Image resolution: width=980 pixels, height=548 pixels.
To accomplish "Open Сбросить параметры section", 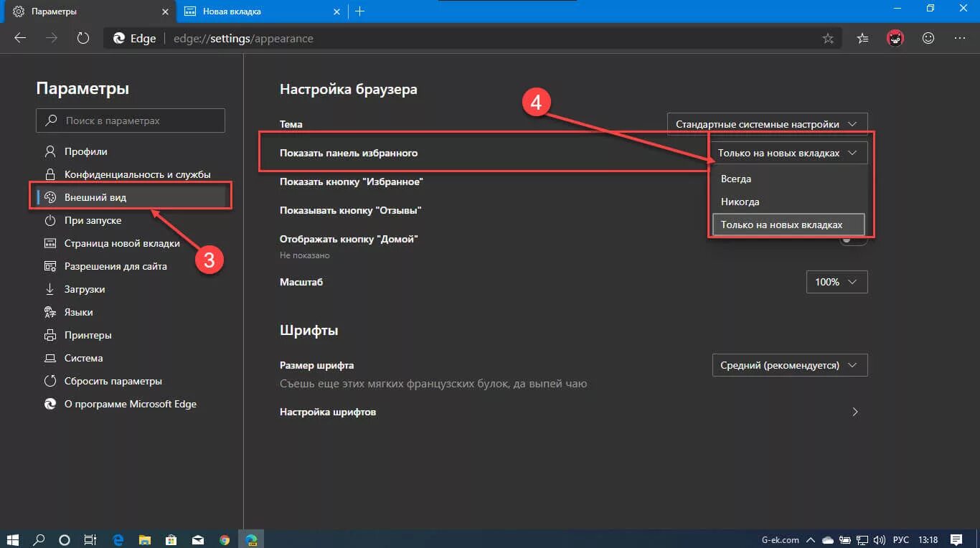I will (x=131, y=381).
